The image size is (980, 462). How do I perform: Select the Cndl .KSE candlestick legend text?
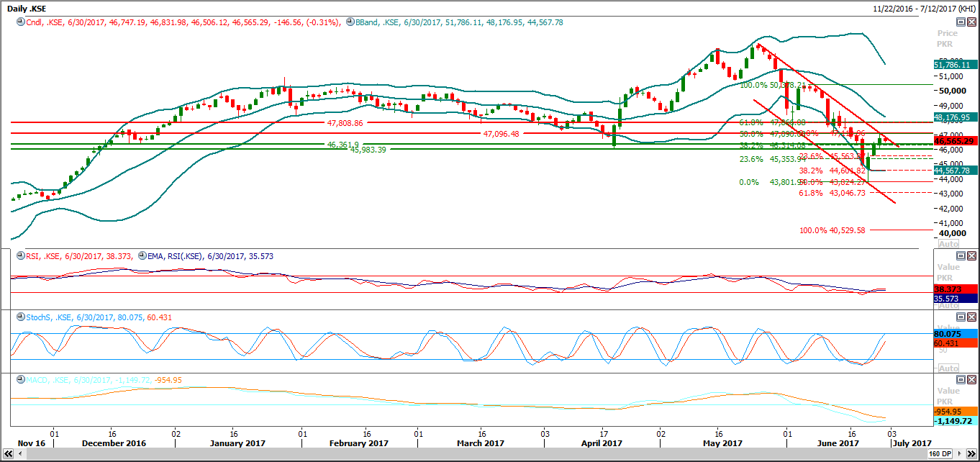coord(182,22)
